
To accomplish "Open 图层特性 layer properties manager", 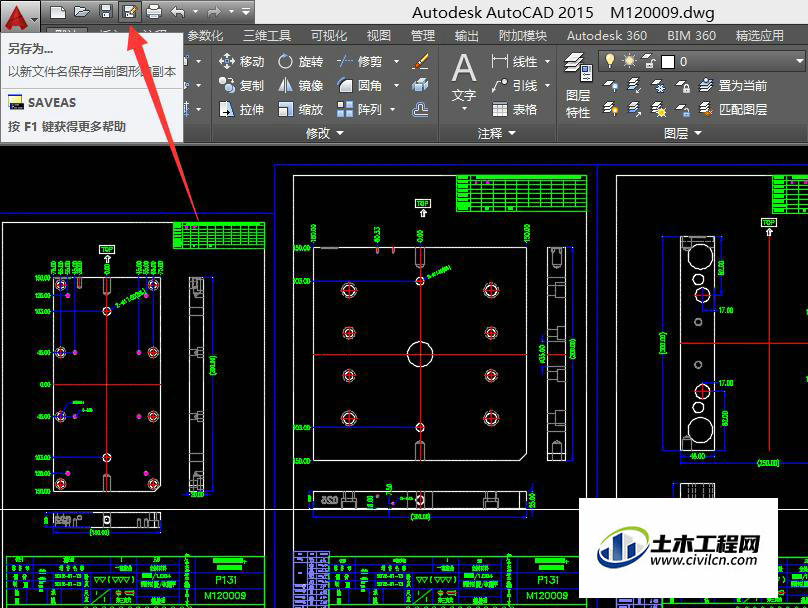I will coord(578,85).
